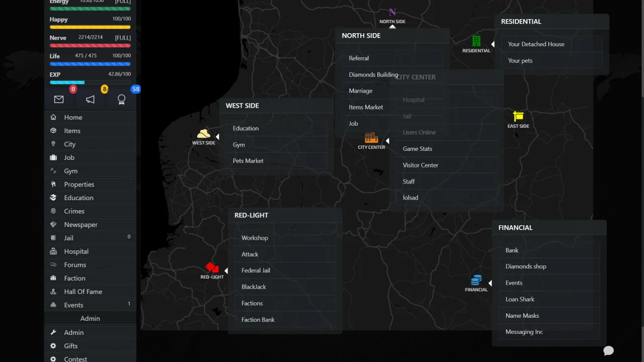Viewport: 644px width, 362px height.
Task: Click the West Side map icon
Action: tap(203, 134)
